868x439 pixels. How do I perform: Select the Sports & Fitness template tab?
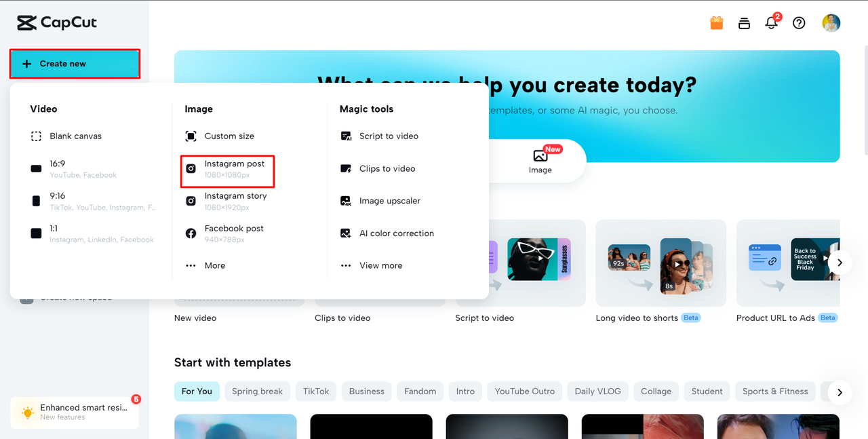coord(775,392)
